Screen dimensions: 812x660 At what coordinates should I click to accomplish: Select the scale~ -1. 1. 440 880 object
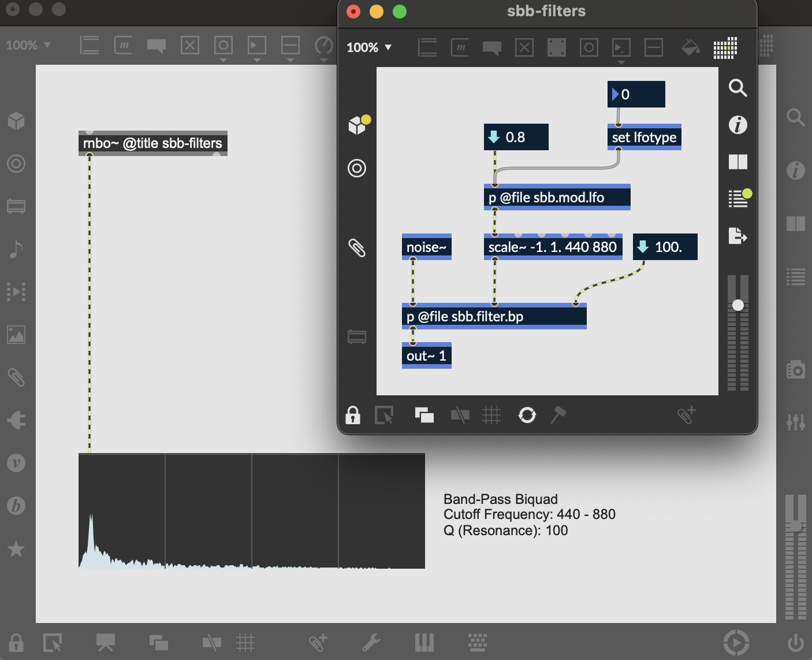pos(553,247)
